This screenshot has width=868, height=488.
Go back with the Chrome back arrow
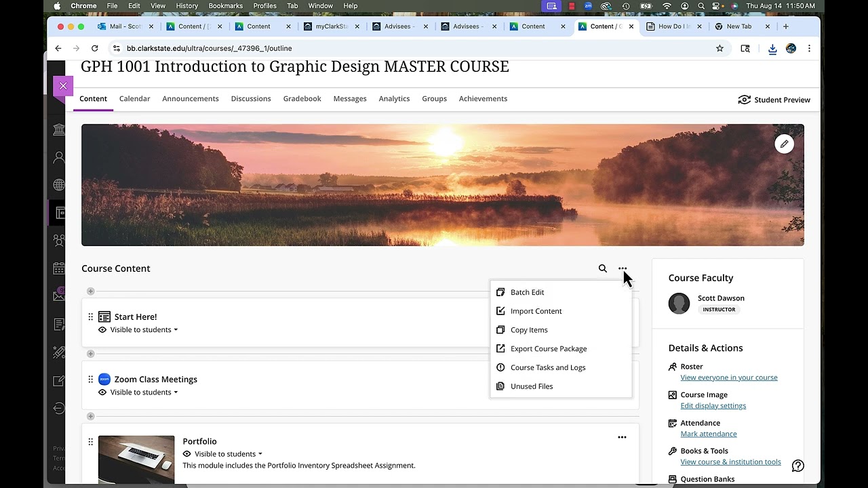[x=58, y=48]
